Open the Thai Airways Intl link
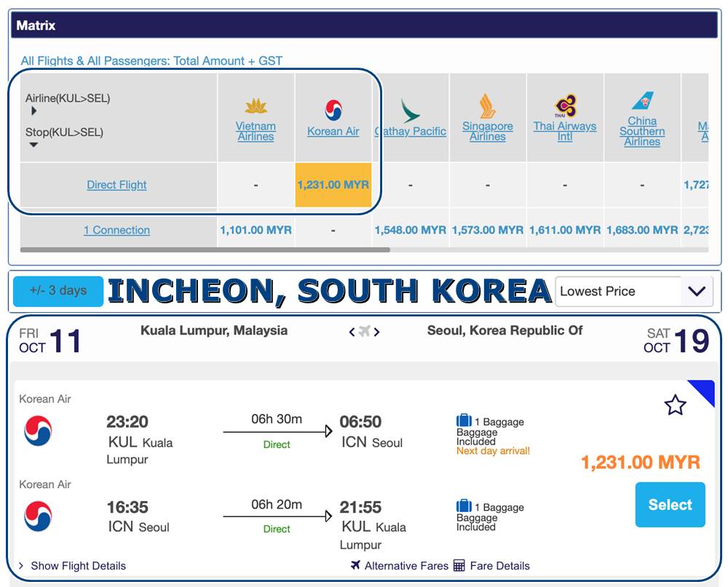This screenshot has width=728, height=587. click(565, 132)
